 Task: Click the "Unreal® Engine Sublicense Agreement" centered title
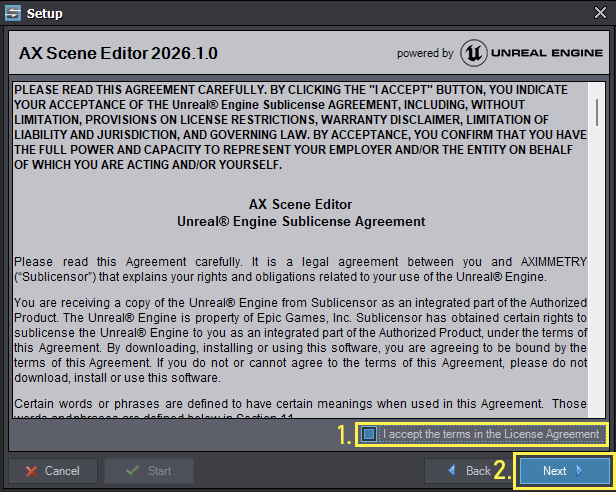pos(301,221)
